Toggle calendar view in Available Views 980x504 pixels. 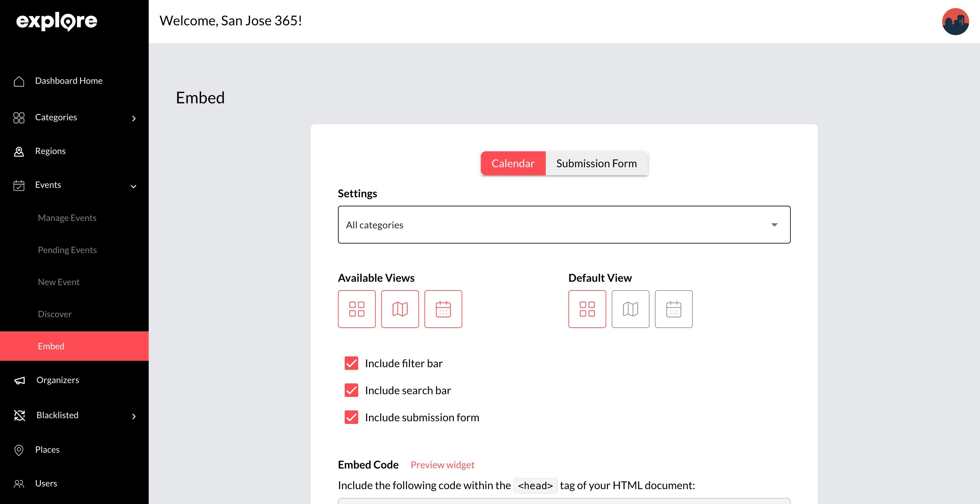[443, 309]
